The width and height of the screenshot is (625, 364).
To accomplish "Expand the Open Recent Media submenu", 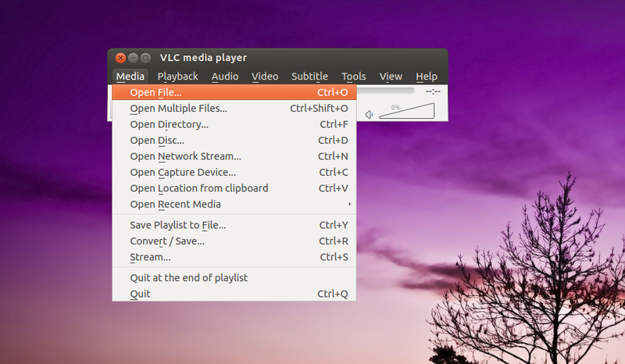I will 234,204.
